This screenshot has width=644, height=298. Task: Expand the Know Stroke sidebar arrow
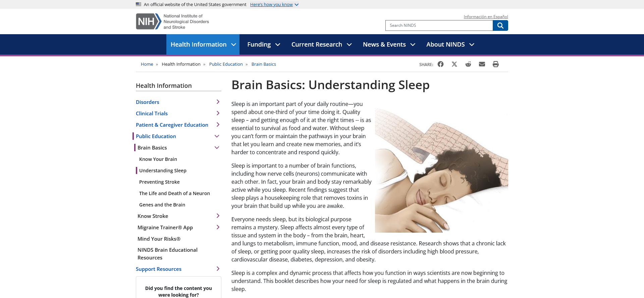(x=218, y=216)
